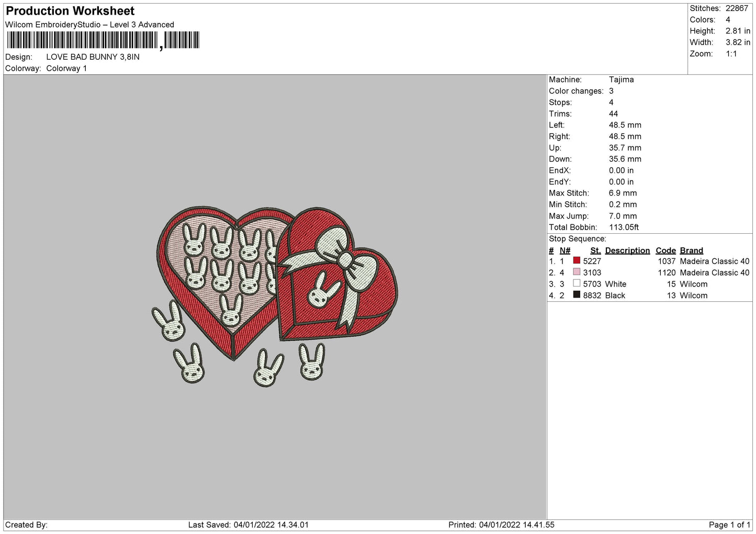The image size is (756, 534).
Task: Click the red thread swatch for 5227
Action: click(x=577, y=260)
